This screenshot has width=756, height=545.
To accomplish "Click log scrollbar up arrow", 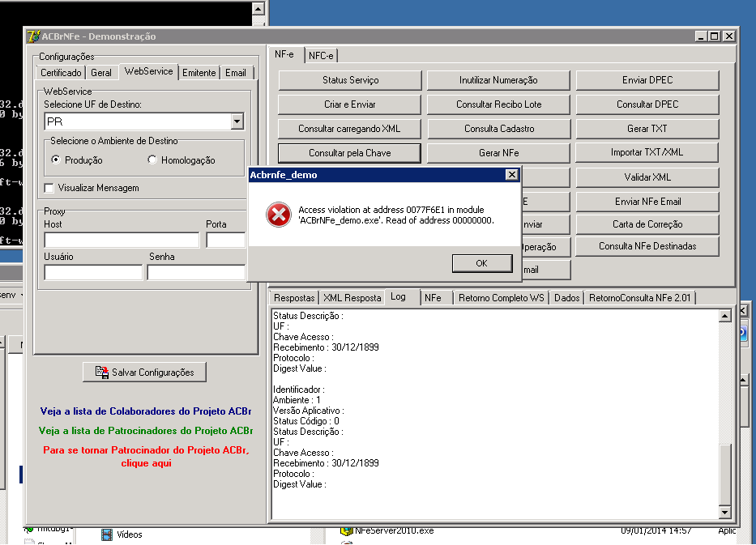I will coord(724,316).
